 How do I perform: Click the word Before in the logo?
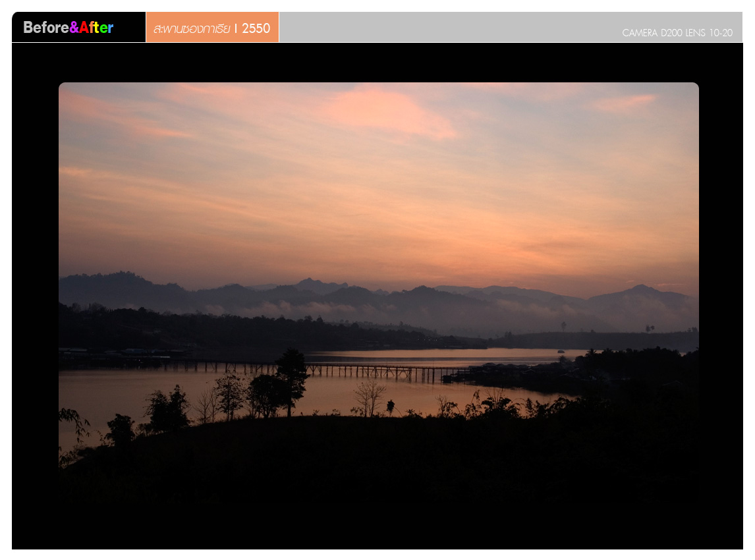[x=46, y=28]
